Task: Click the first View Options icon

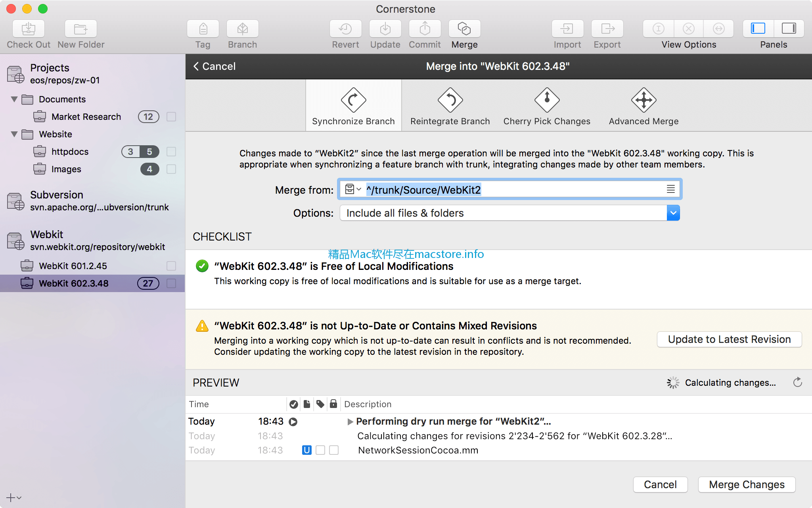Action: 658,29
